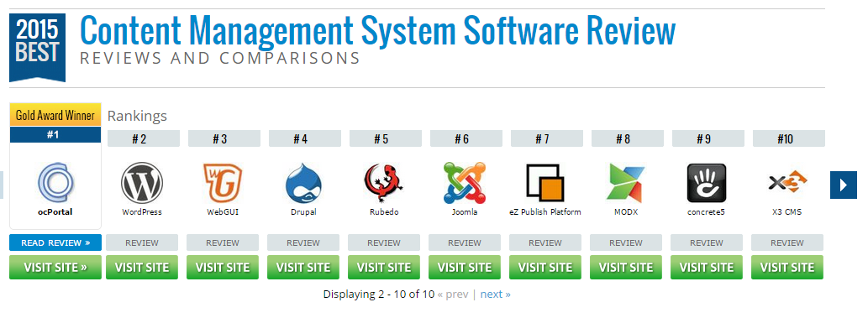Visit the WordPress site
Viewport: 868px width, 318px height.
point(142,267)
